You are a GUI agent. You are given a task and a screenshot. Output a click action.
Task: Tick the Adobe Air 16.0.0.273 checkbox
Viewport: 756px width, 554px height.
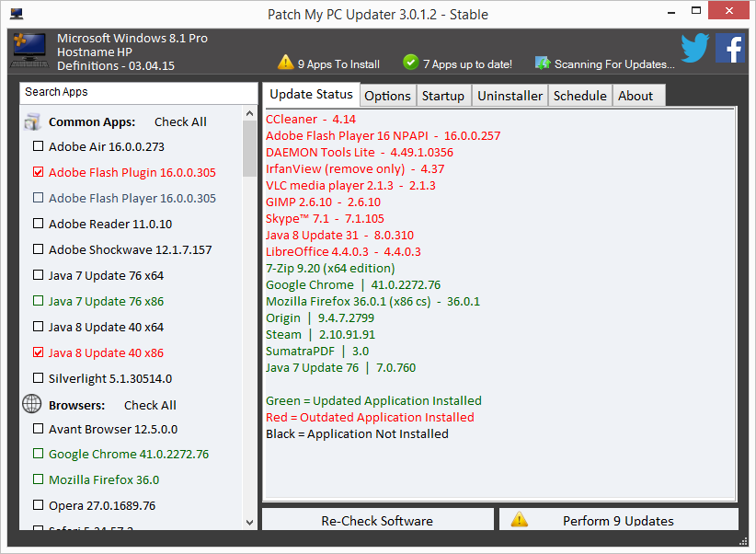tap(38, 145)
